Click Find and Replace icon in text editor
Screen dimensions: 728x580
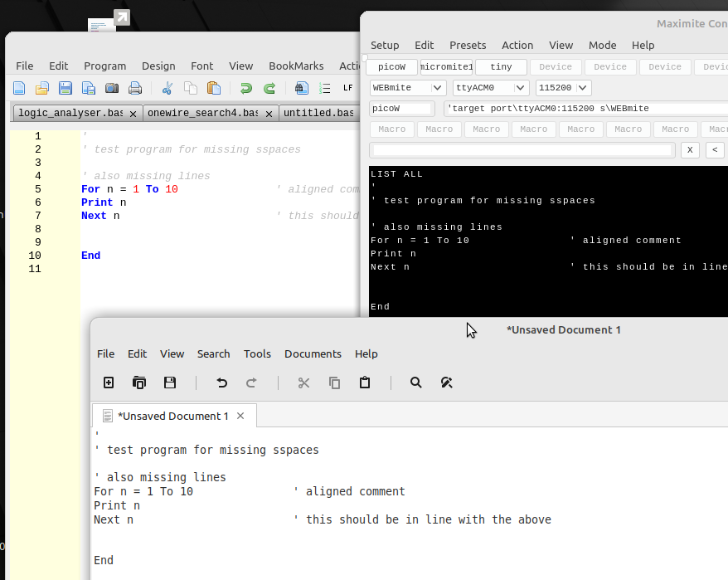coord(446,383)
